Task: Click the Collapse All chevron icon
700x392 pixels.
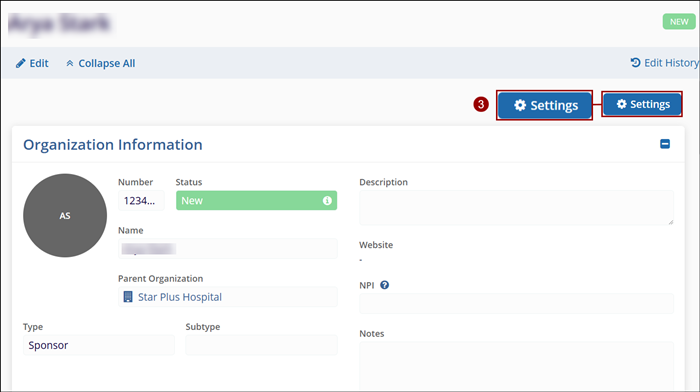Action: point(70,63)
